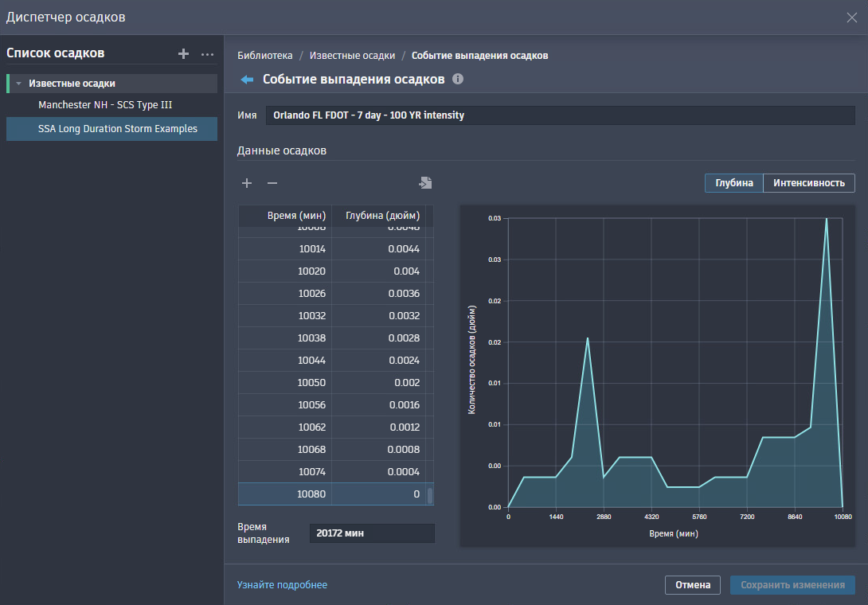Open the info icon beside event title

coord(458,79)
